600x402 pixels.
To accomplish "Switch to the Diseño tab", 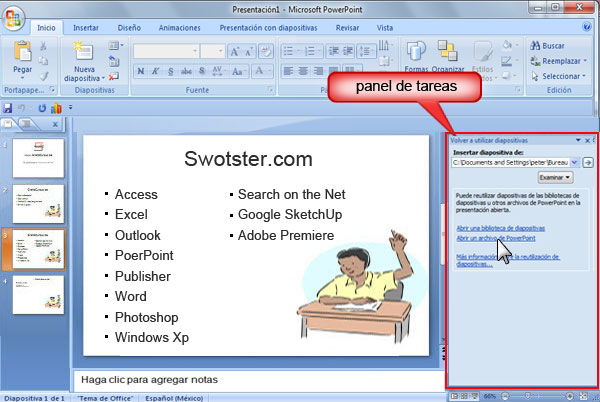I will tap(129, 28).
